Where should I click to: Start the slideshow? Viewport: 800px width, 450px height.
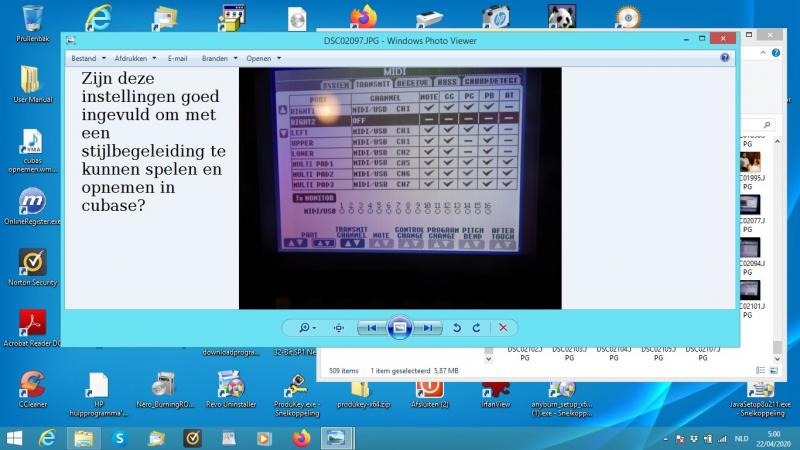coord(399,328)
